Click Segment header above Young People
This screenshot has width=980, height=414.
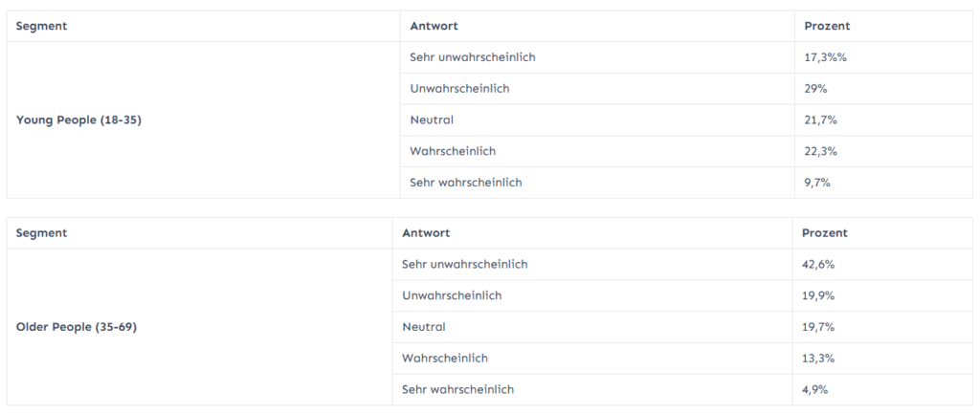[41, 26]
